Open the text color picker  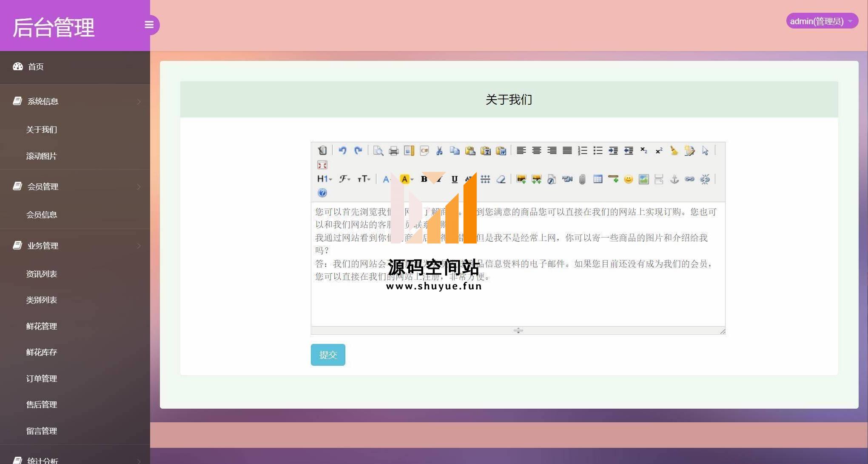(x=386, y=179)
